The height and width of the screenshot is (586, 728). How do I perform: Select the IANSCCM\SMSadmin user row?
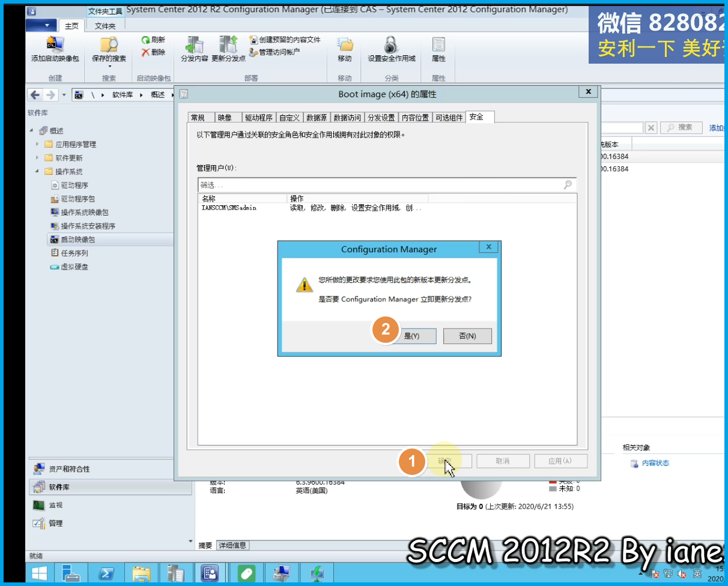pos(387,208)
